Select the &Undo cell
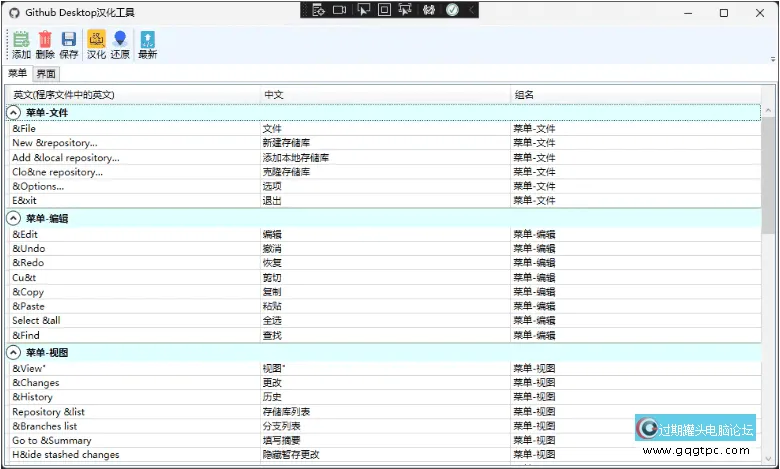The image size is (780, 469). [133, 249]
